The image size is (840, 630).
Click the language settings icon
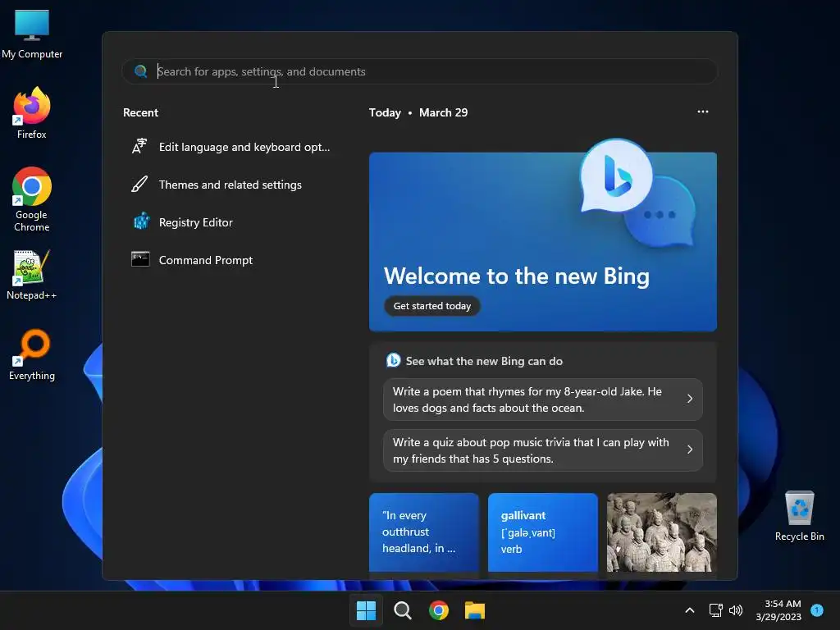coord(139,146)
